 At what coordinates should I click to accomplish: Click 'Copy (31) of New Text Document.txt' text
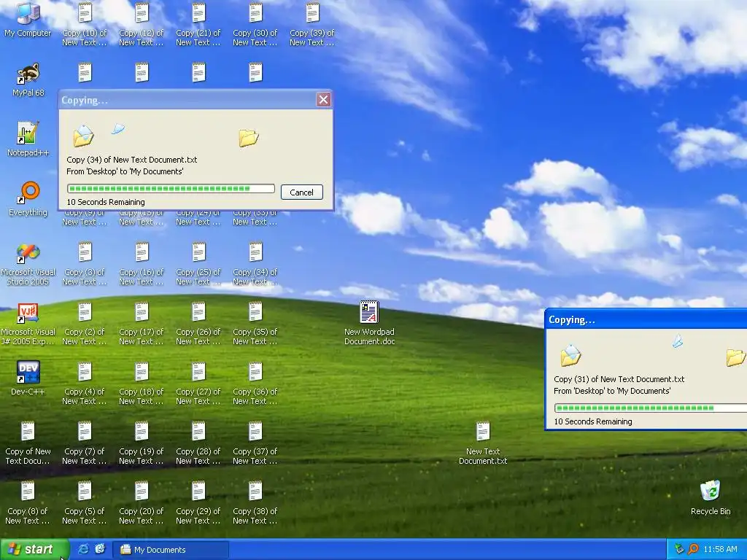619,379
